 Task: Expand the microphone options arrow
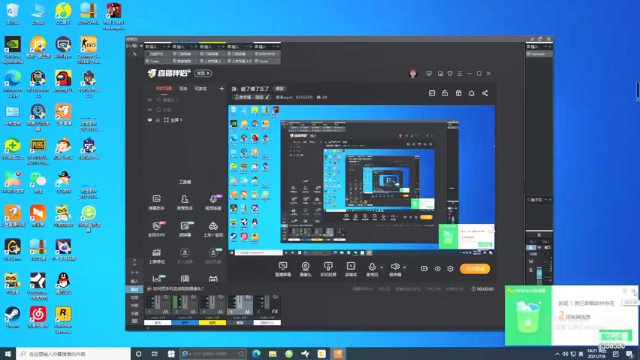pos(382,268)
